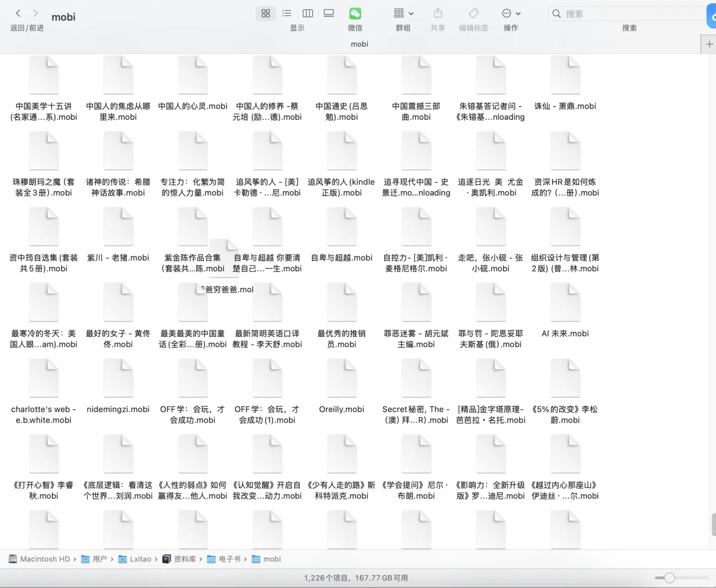Click file name 资中筠自选集 (套装共5册).mobi

[44, 263]
